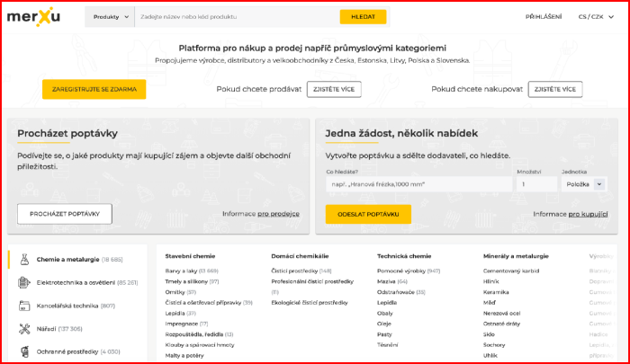Viewport: 630px width, 364px height.
Task: Open Keramika subcategory
Action: point(496,292)
